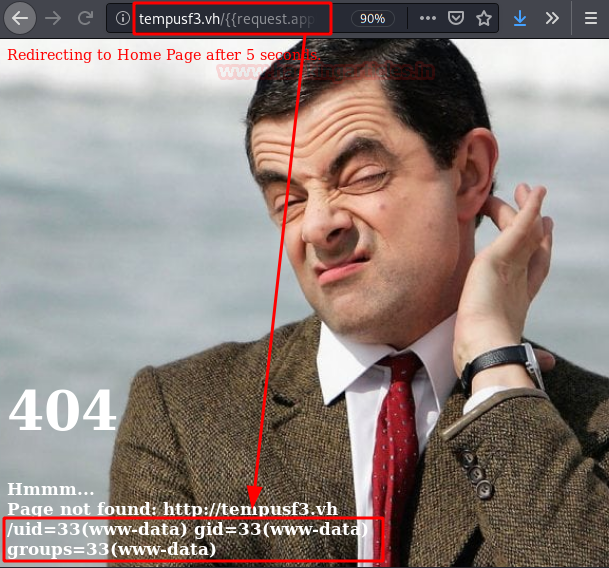This screenshot has width=609, height=568.
Task: Open the downloads panel
Action: pyautogui.click(x=520, y=18)
